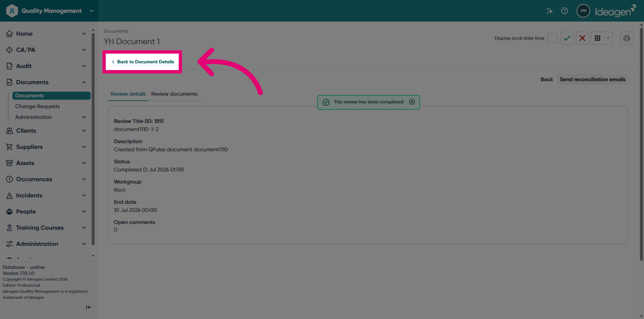Expand the bottom Administration menu chevron

click(84, 244)
